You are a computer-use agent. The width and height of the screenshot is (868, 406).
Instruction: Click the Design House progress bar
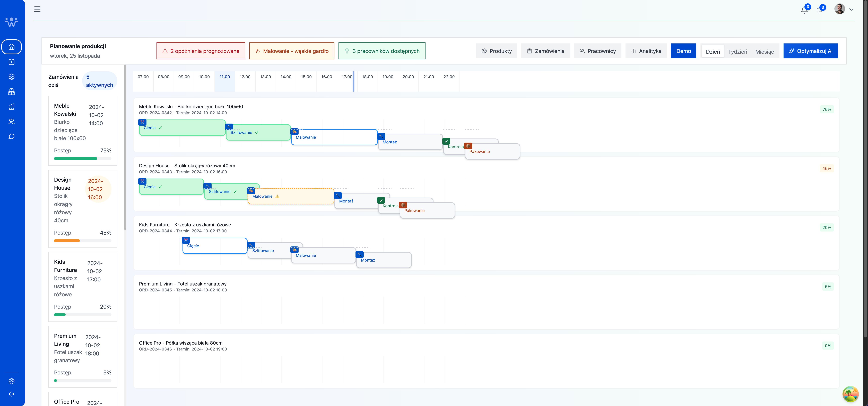[x=83, y=241]
